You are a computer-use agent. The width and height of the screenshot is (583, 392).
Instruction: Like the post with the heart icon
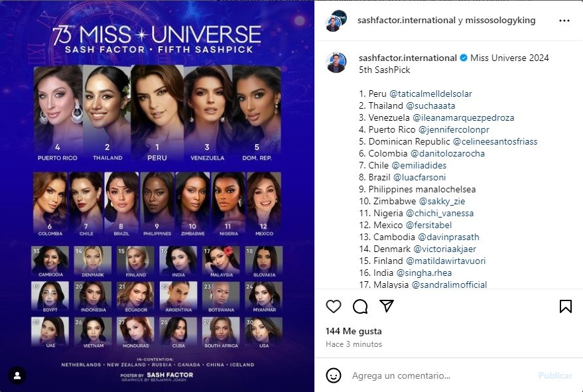click(x=334, y=306)
